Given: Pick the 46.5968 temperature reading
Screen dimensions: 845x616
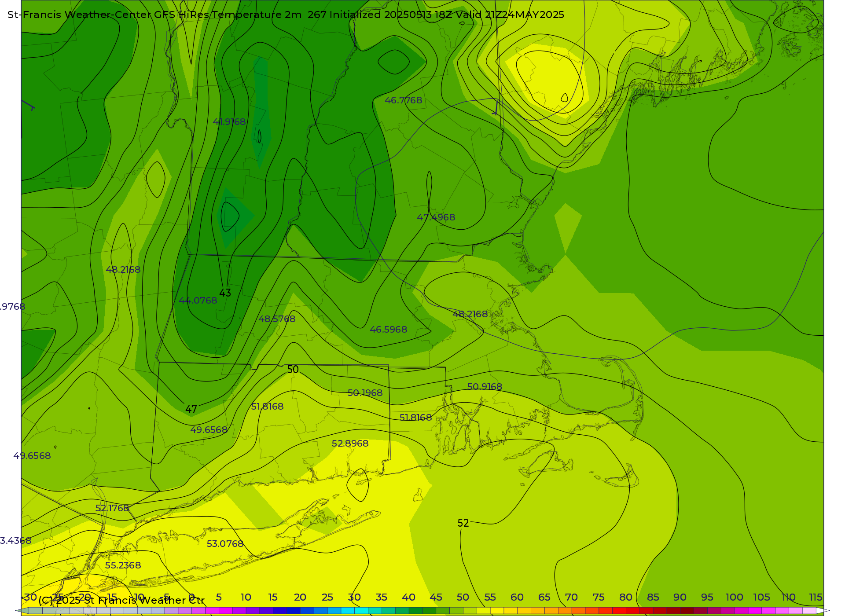Looking at the screenshot, I should (388, 330).
